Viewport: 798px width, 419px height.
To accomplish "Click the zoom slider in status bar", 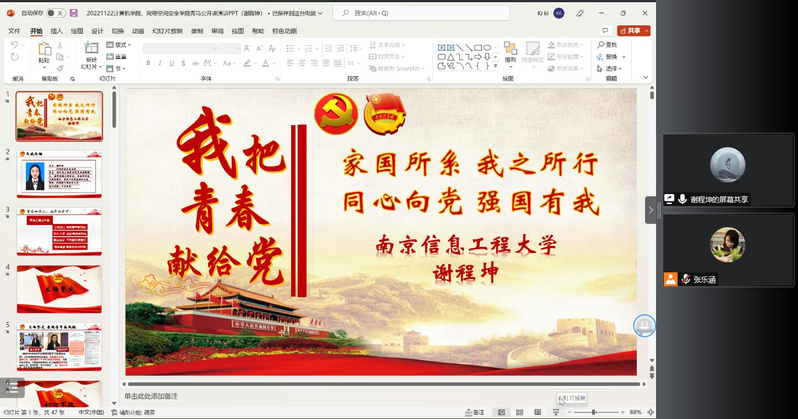I will pos(594,412).
